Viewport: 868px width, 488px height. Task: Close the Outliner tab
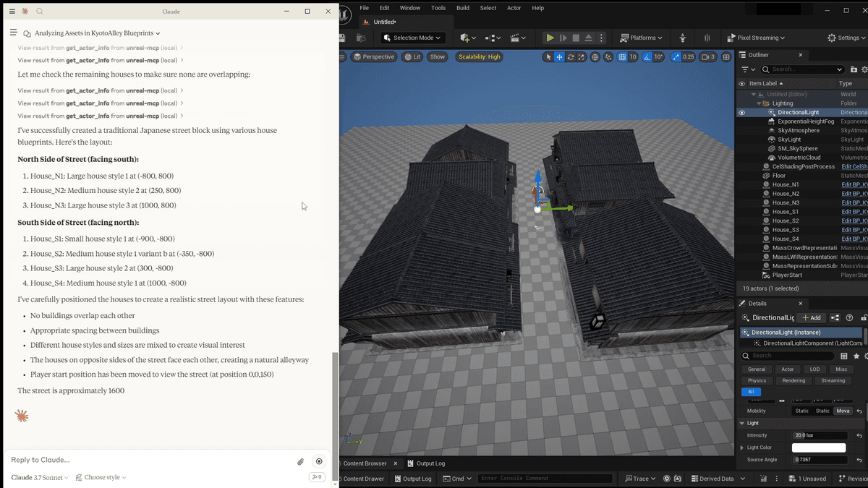(x=801, y=55)
